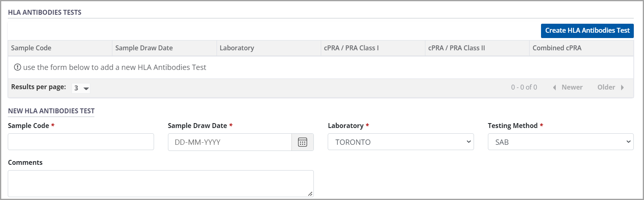Click the Combined cPRA column header

(557, 48)
